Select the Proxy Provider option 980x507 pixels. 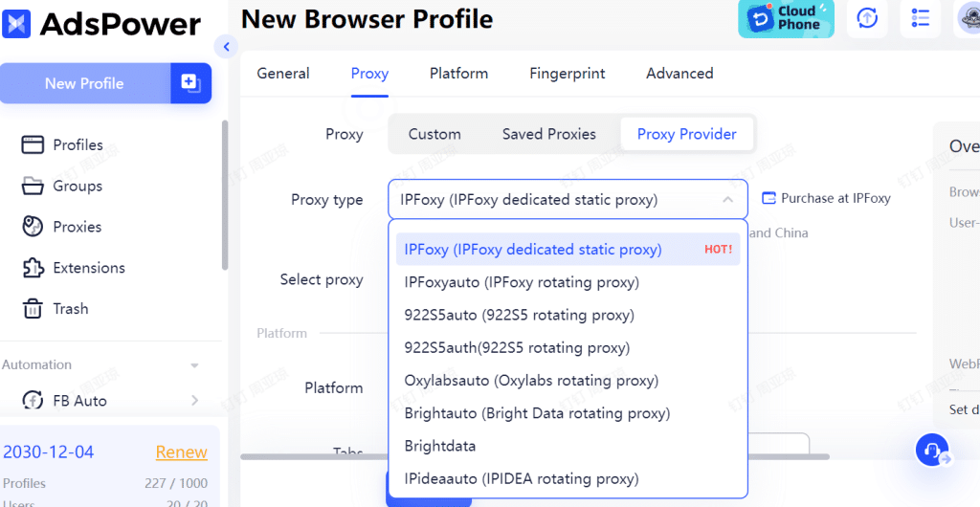point(687,134)
